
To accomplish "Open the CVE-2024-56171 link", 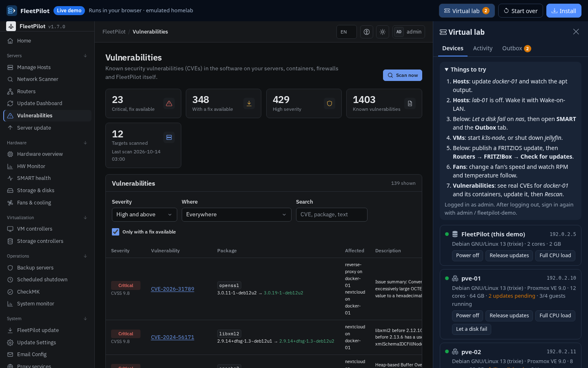I will point(173,337).
